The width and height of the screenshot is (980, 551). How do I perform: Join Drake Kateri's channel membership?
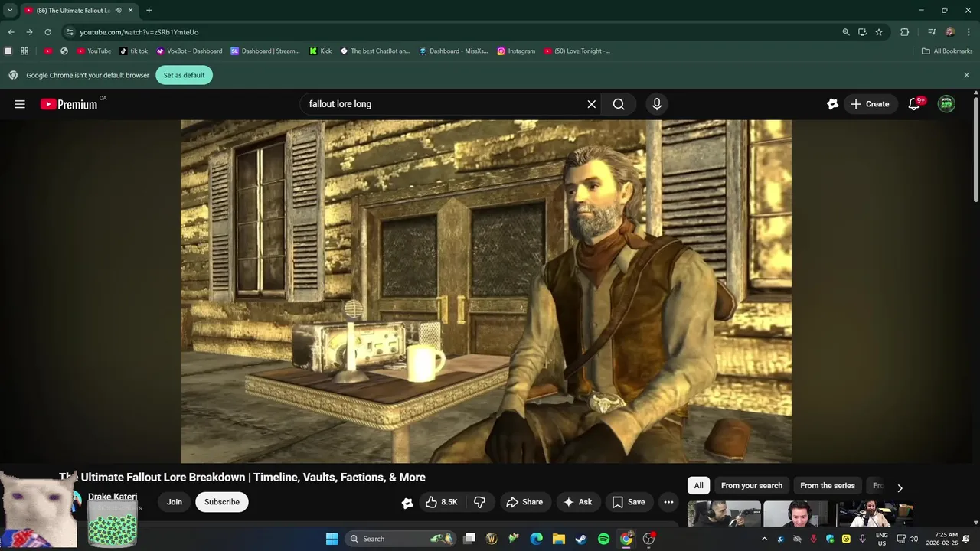point(175,502)
